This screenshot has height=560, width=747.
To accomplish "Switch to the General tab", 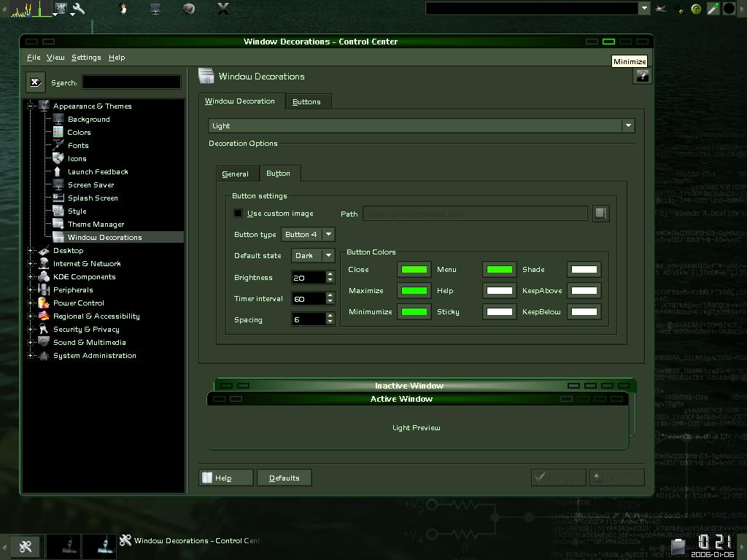I will click(236, 174).
